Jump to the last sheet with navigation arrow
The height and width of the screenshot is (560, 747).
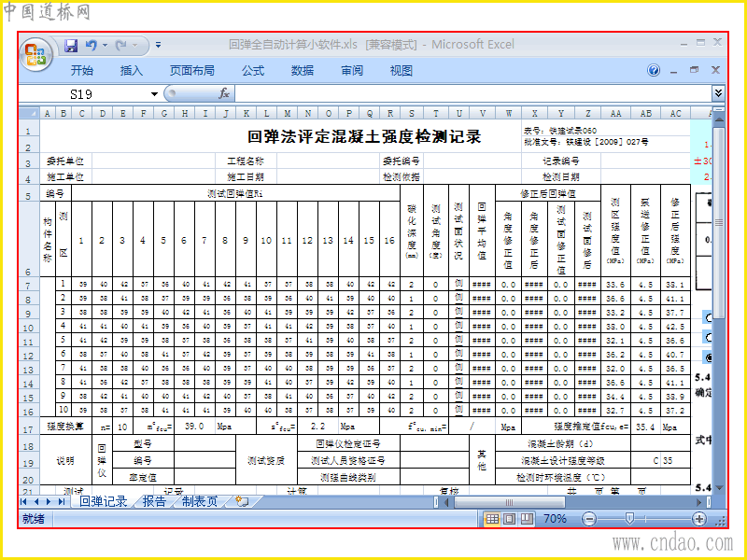(x=61, y=501)
